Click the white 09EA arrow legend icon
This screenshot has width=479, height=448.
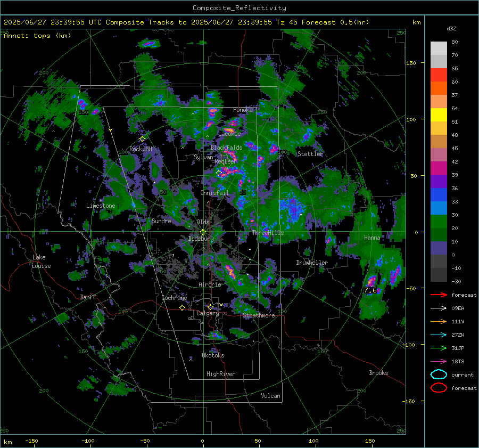click(439, 308)
